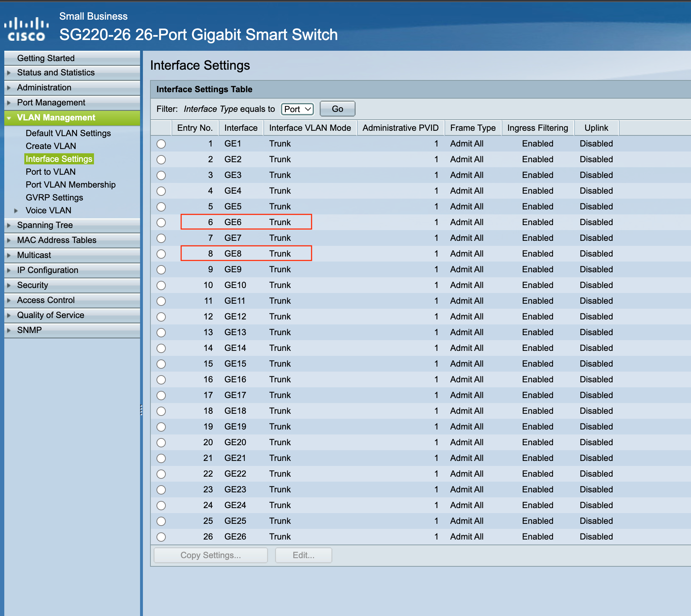
Task: Select radio button for GE13 row
Action: tap(161, 333)
